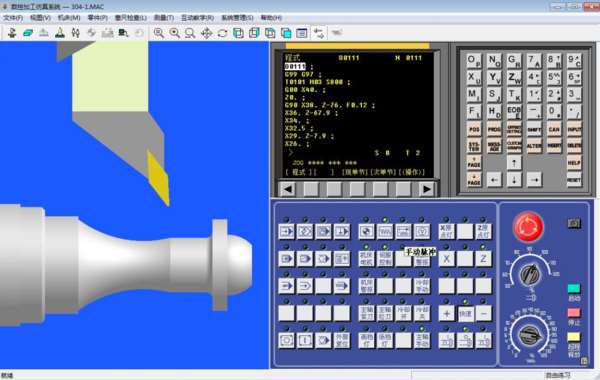Click the highlighted O0111 program line
Screen dimensions: 600x380
click(x=295, y=66)
